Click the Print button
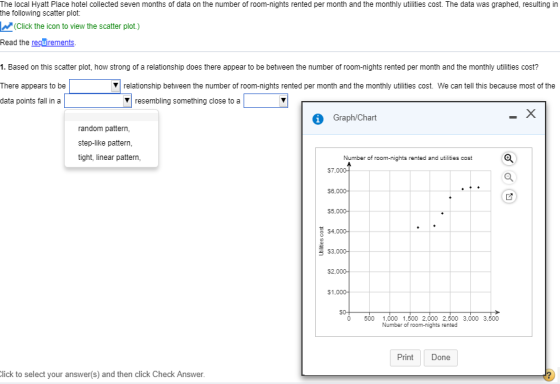This screenshot has width=560, height=384. click(405, 358)
